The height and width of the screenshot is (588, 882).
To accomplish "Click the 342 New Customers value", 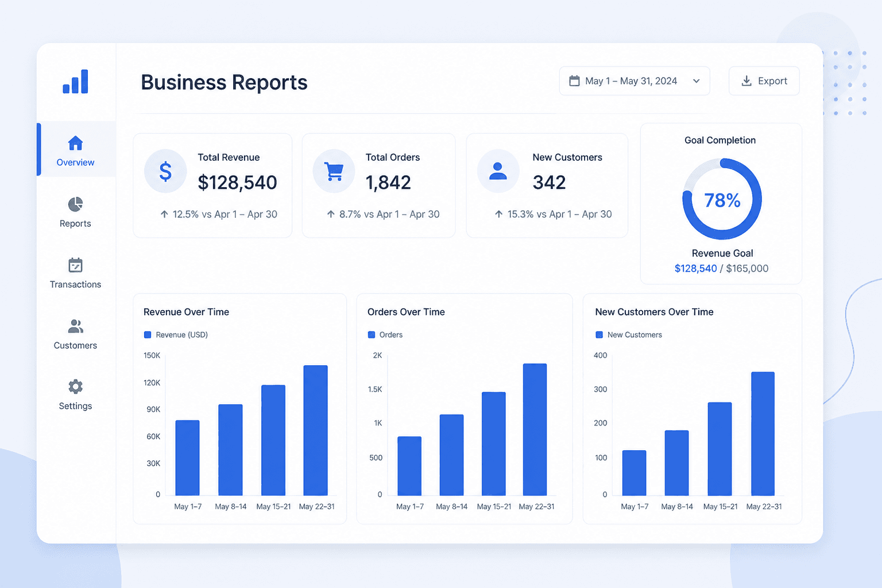I will (x=550, y=183).
